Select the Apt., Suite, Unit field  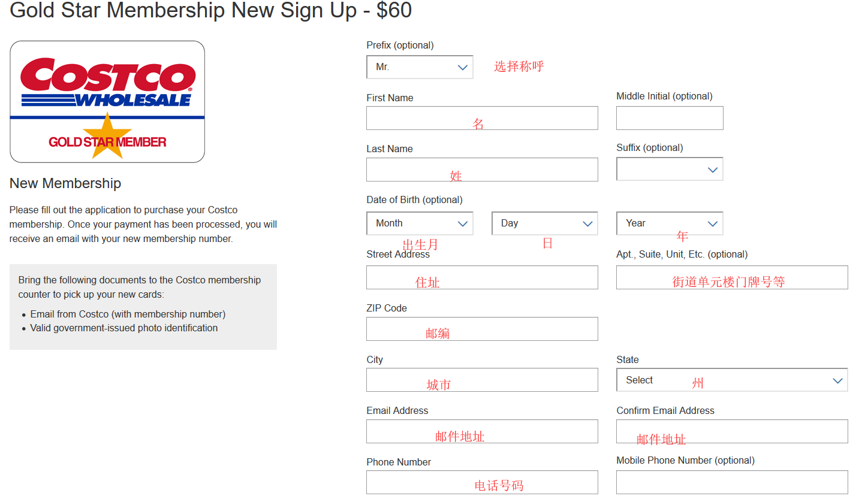[731, 277]
